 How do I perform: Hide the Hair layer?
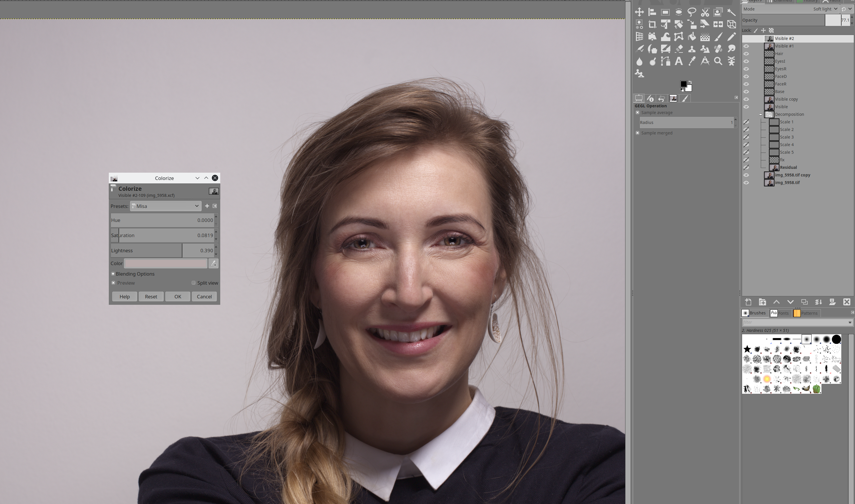746,54
